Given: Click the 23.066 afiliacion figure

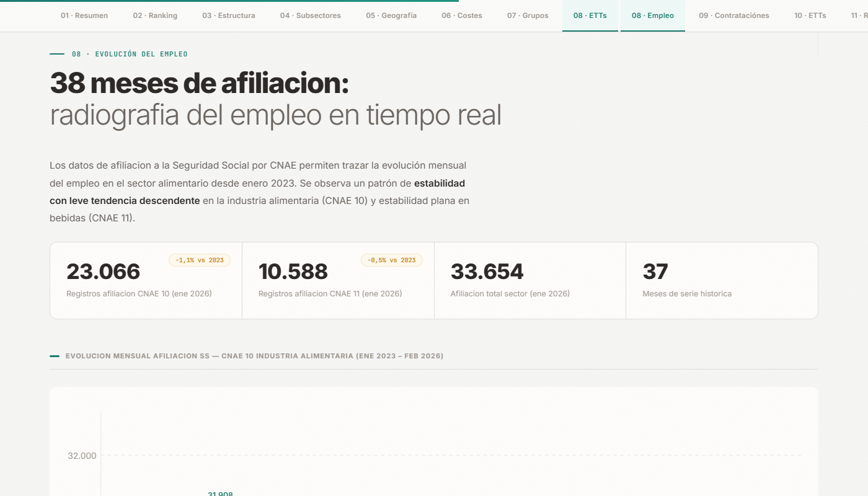Looking at the screenshot, I should point(104,272).
